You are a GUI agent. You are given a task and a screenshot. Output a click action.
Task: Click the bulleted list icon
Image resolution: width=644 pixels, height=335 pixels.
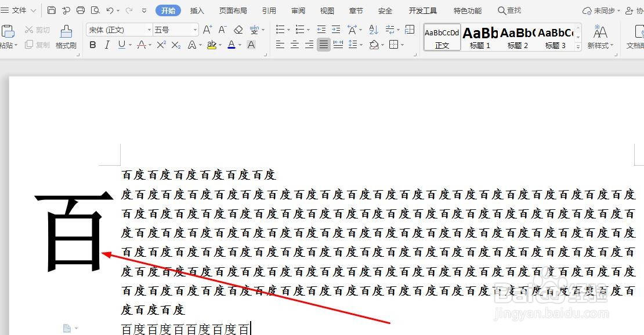click(280, 30)
